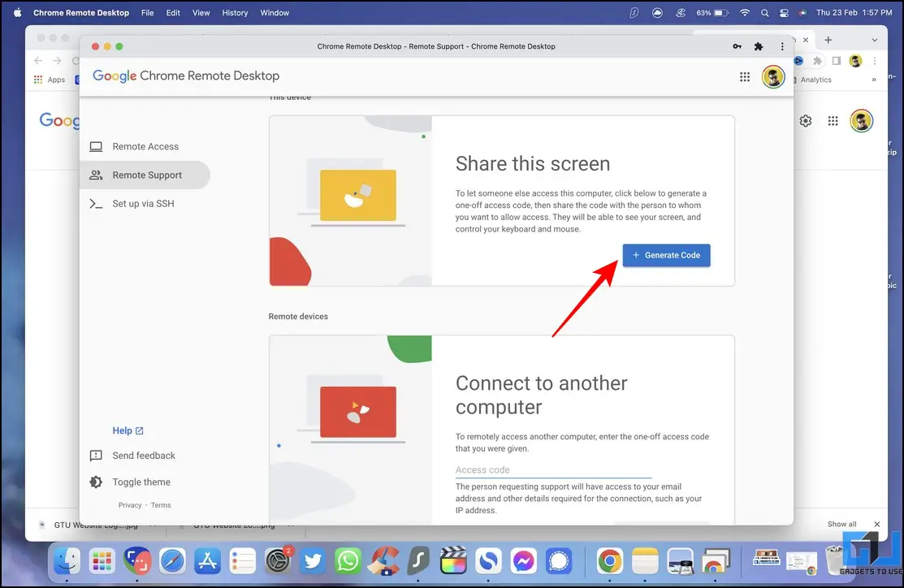Open Notes from the dock
904x588 pixels.
point(645,560)
